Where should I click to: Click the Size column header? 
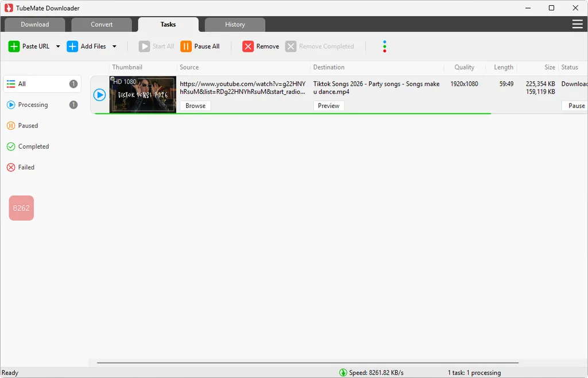[x=550, y=68]
